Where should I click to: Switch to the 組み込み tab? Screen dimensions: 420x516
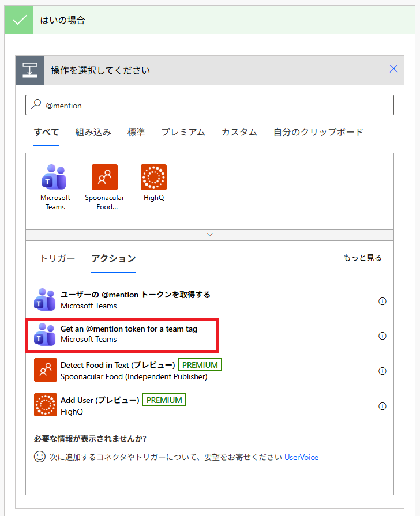click(93, 132)
